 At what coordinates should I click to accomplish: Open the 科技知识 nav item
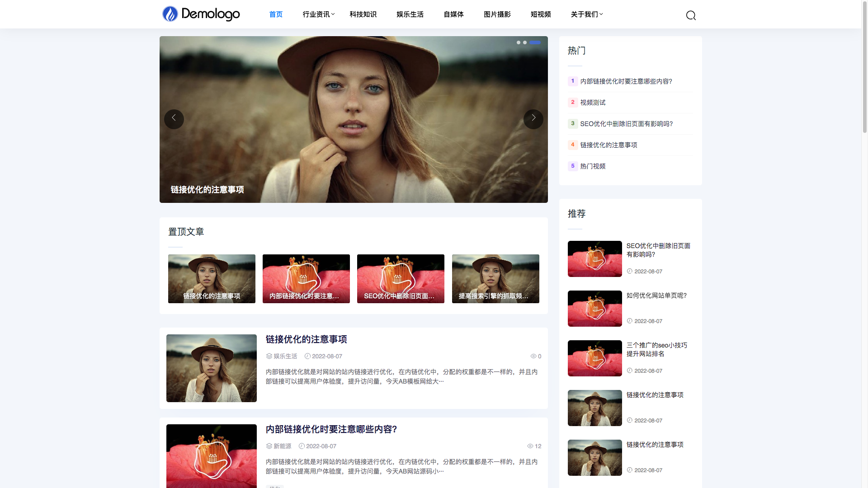tap(363, 14)
